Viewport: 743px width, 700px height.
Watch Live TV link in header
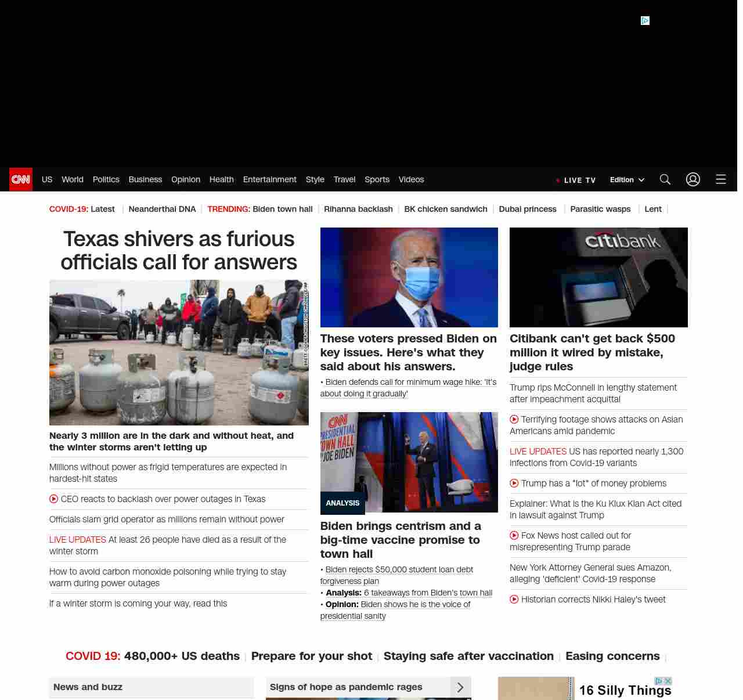[x=576, y=180]
